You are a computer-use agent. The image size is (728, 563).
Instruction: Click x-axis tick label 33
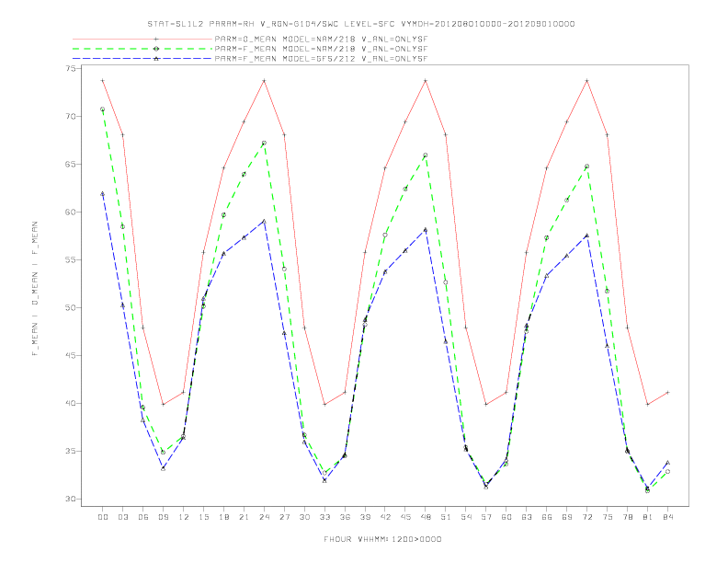[325, 517]
